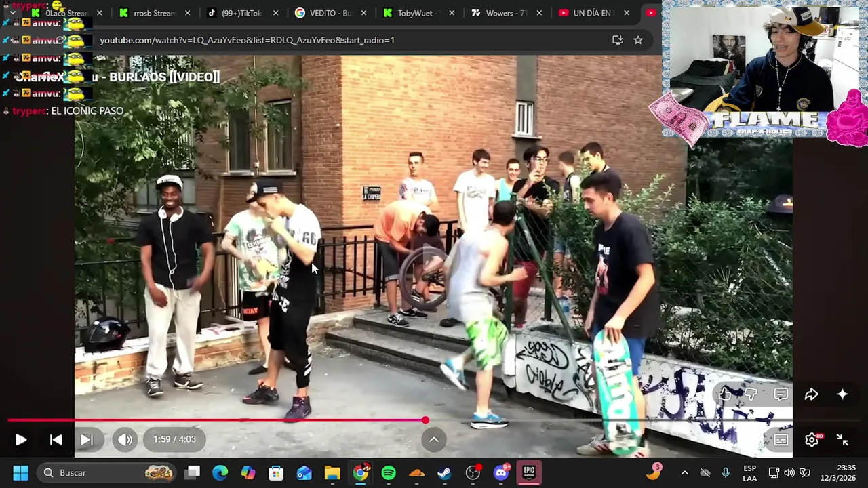The width and height of the screenshot is (868, 488).
Task: Open the video comments panel icon
Action: tap(781, 394)
